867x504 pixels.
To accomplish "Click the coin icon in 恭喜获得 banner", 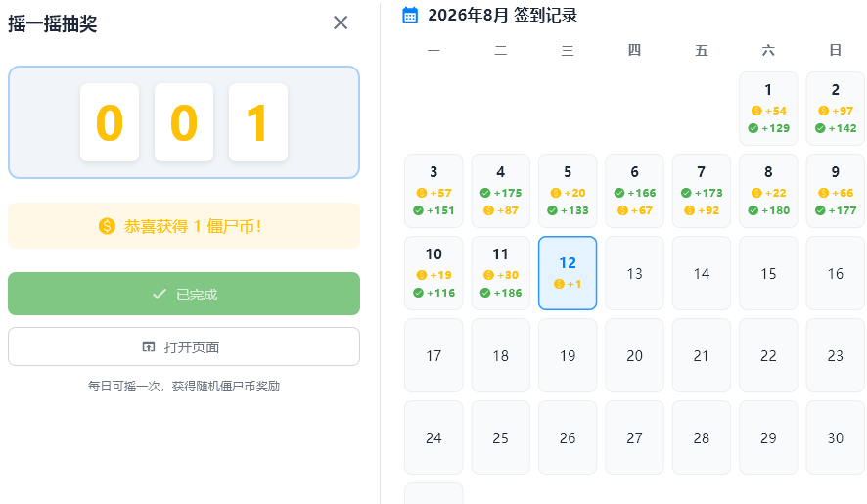I will 107,226.
